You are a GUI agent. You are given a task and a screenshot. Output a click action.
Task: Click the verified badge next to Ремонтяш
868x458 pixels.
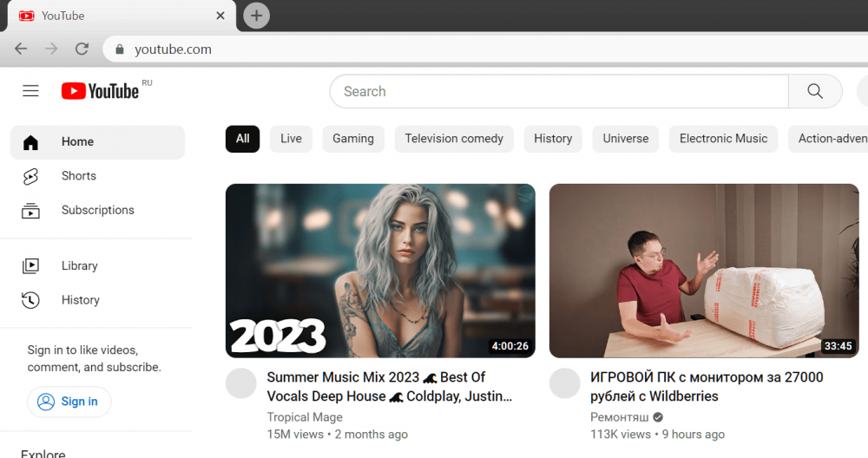coord(658,417)
